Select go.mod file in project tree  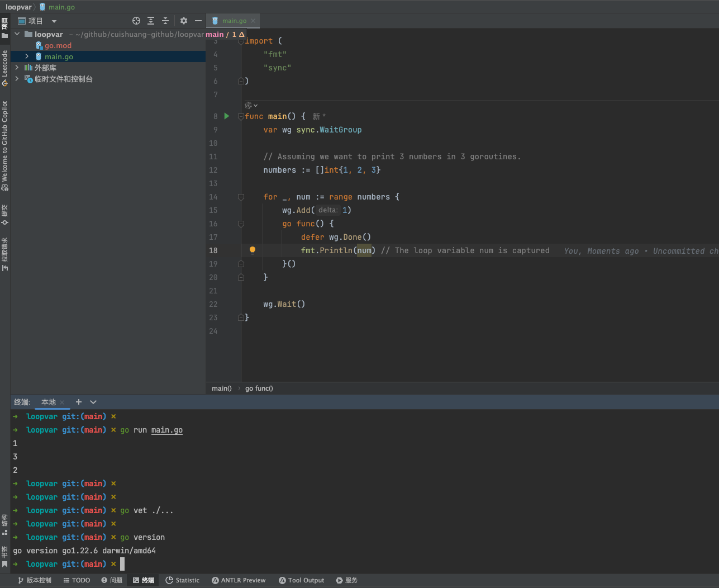point(58,45)
